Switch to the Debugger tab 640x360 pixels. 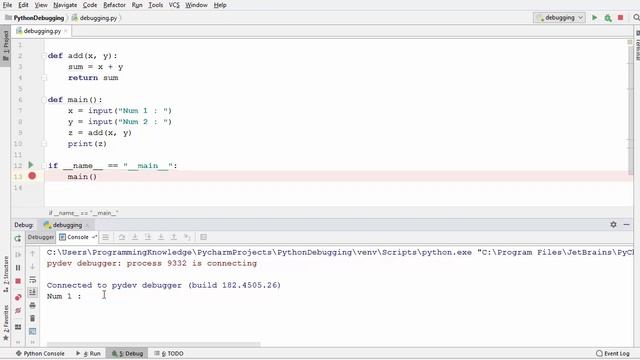tap(41, 237)
